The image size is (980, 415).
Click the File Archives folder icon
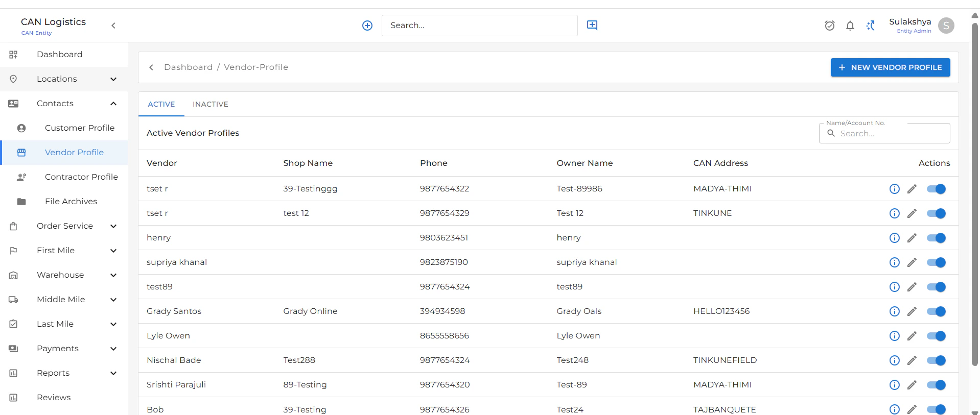click(21, 202)
